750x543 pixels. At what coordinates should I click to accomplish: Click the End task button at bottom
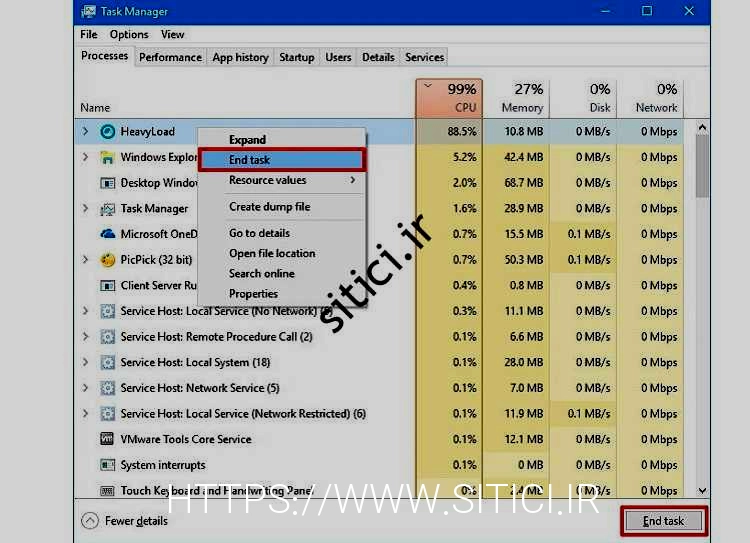663,521
